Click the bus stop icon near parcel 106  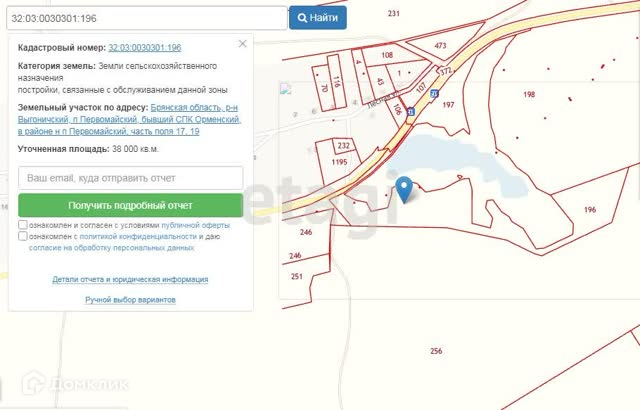click(411, 111)
